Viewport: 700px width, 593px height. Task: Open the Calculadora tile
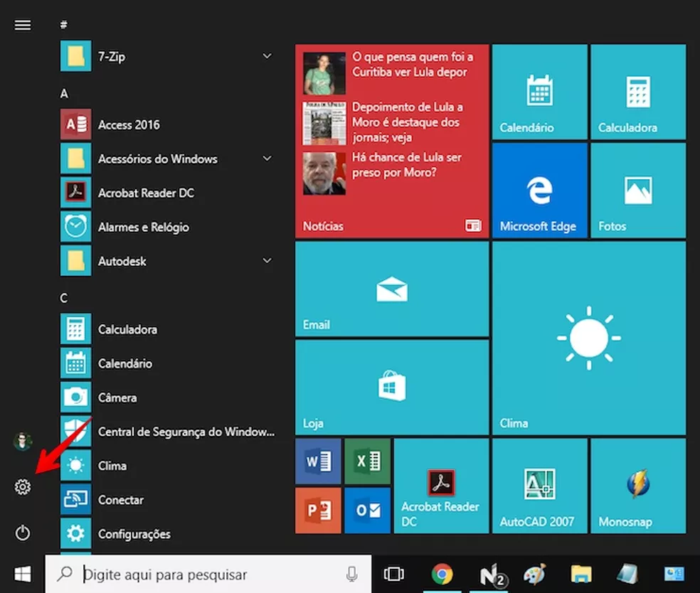point(638,92)
